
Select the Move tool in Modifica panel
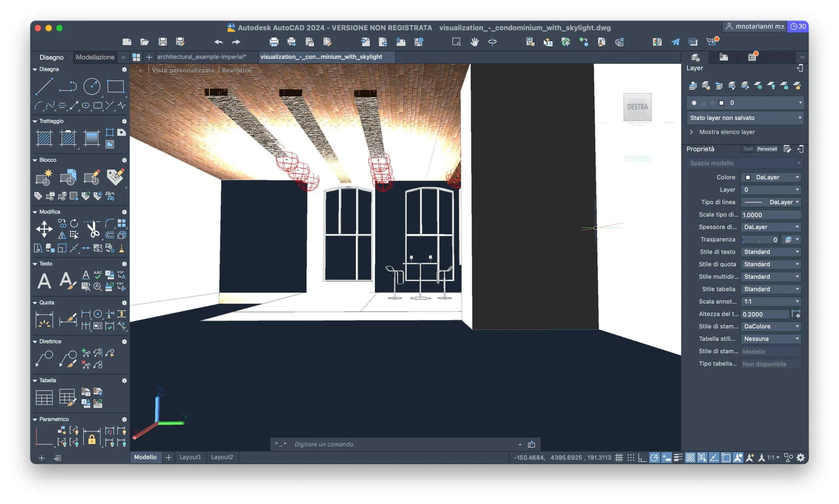[x=45, y=229]
